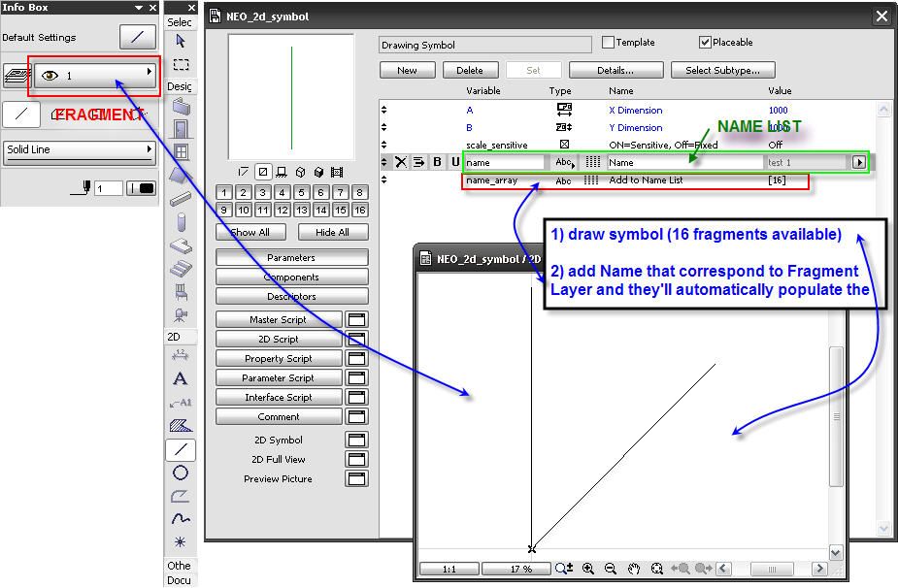
Task: Activate the Label tool
Action: coord(181,403)
